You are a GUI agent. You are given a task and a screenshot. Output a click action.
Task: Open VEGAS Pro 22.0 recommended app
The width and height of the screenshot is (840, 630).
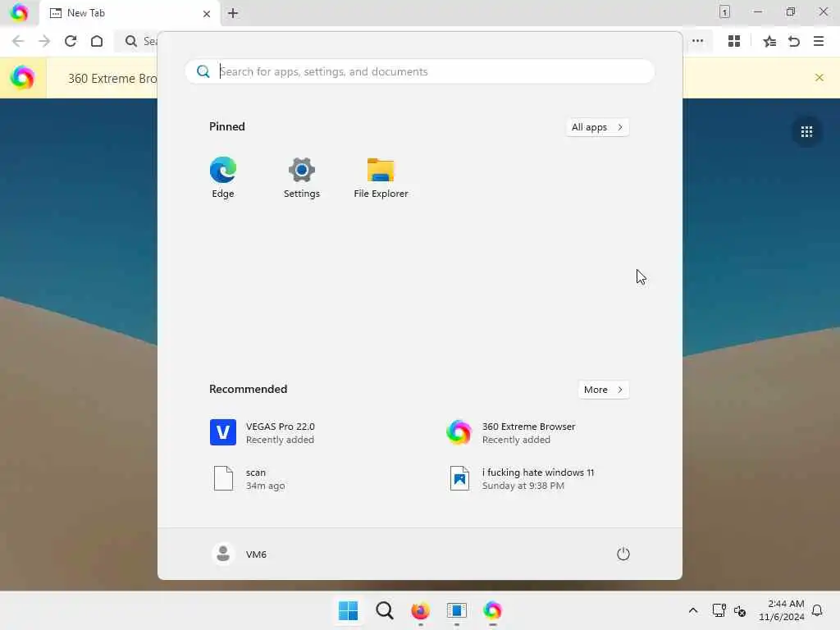262,432
